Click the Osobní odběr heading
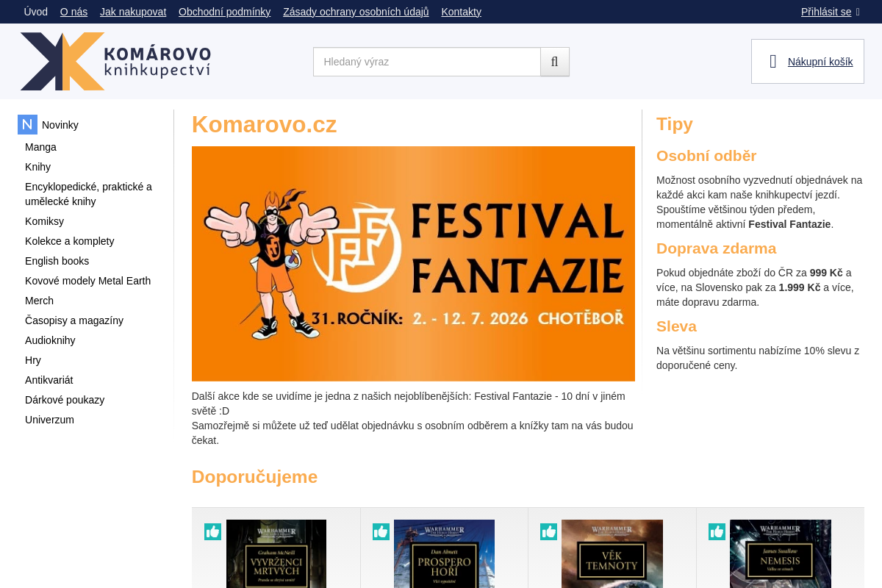Screen dimensions: 882x588 point(706,156)
